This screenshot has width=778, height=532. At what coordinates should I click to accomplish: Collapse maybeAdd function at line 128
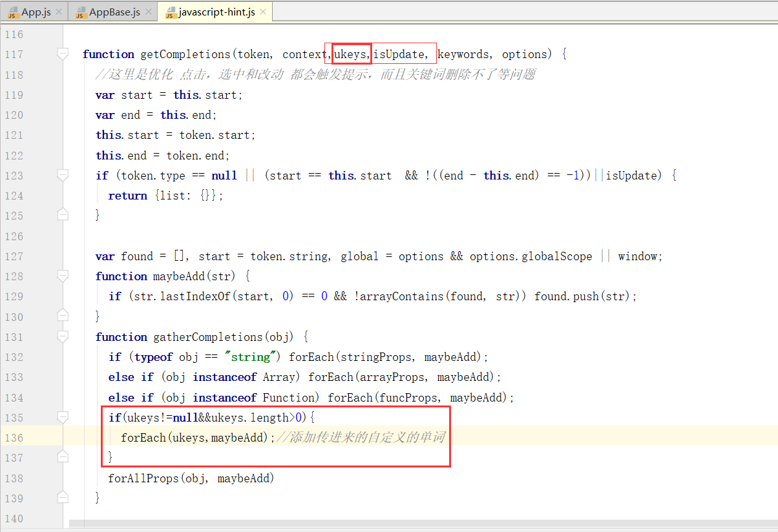pos(63,276)
